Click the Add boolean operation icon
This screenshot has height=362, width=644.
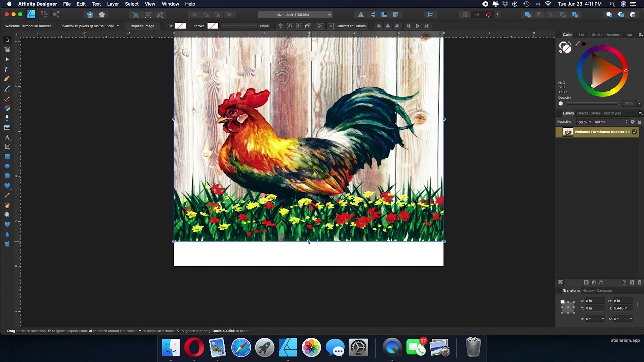pyautogui.click(x=528, y=15)
